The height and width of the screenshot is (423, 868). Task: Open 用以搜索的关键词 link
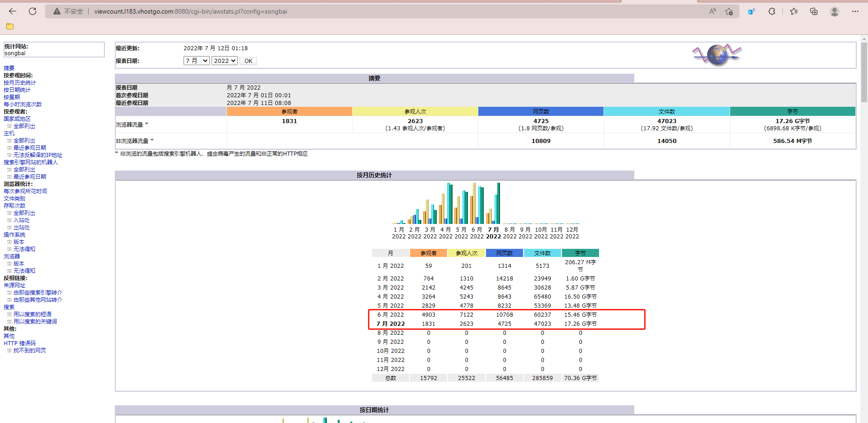tap(35, 322)
